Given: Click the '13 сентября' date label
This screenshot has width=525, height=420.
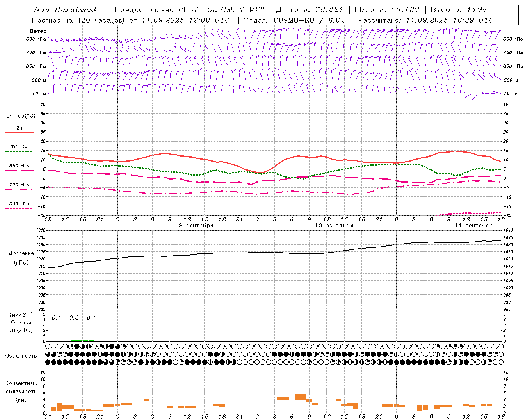Looking at the screenshot, I should click(334, 226).
